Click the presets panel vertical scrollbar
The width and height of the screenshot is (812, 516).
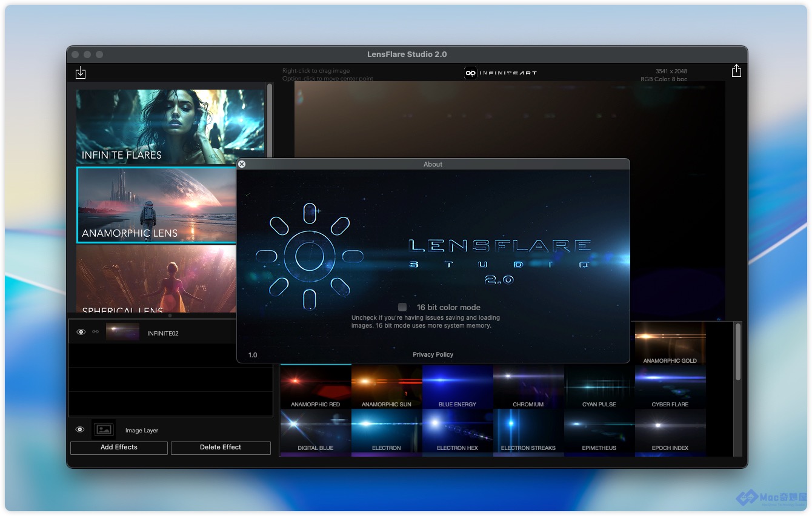[x=738, y=352]
